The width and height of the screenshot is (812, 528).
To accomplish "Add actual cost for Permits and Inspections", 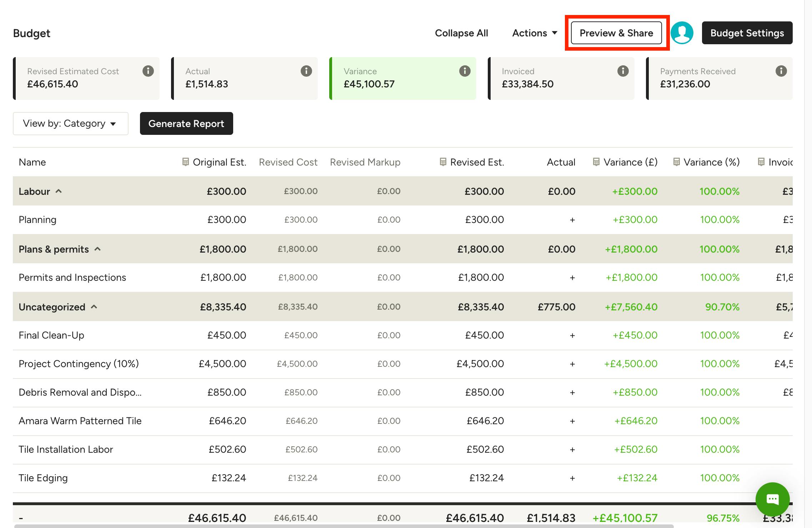I will (x=572, y=278).
